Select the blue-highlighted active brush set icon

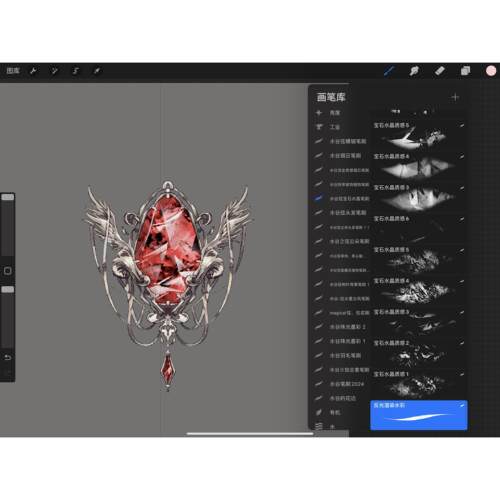[x=319, y=198]
